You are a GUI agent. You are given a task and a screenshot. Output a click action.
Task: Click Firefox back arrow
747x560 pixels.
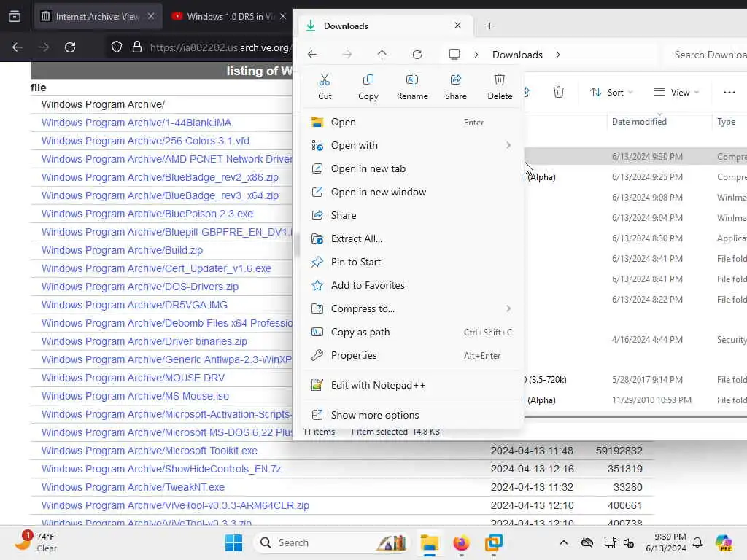[x=18, y=47]
